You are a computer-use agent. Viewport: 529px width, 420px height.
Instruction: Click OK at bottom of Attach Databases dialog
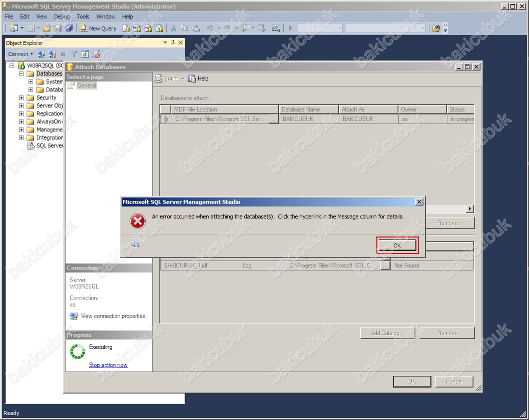point(412,381)
